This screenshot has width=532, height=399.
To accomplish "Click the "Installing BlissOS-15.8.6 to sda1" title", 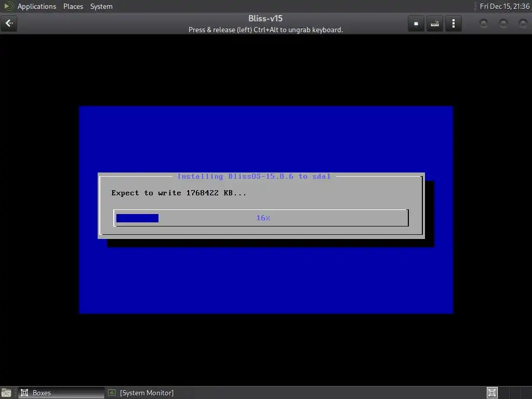I will click(x=254, y=177).
